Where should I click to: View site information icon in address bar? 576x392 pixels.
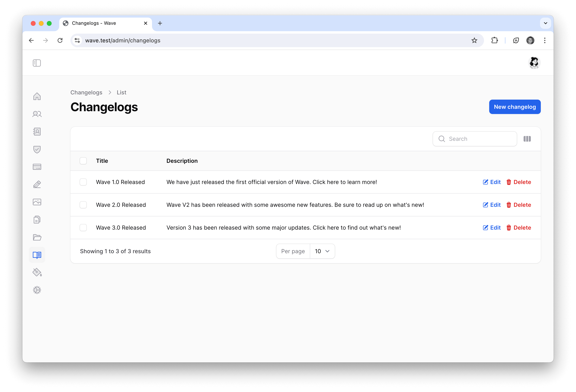coord(77,40)
